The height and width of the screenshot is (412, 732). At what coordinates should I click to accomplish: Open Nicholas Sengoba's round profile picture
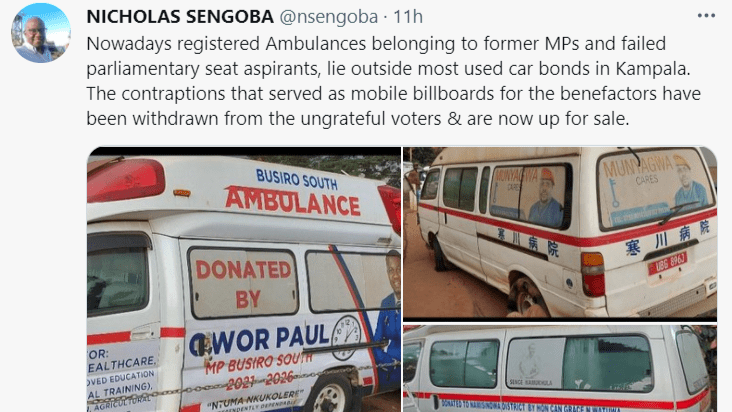pos(41,33)
